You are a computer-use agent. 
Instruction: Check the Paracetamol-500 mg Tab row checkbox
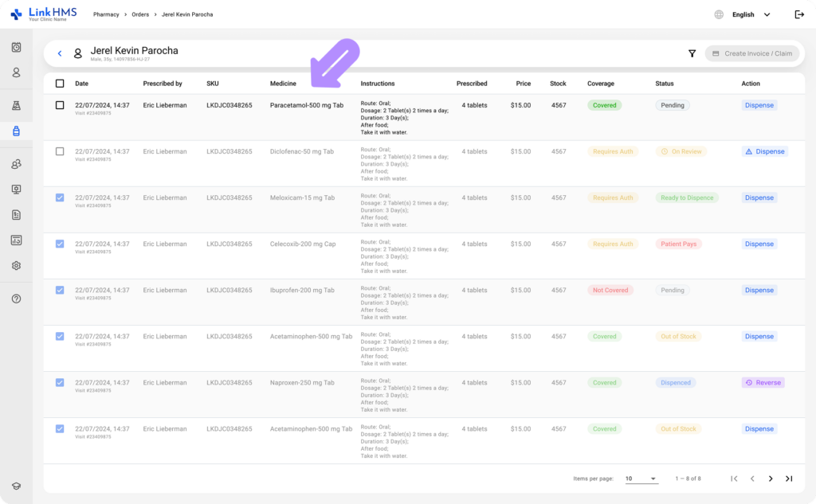pos(60,105)
